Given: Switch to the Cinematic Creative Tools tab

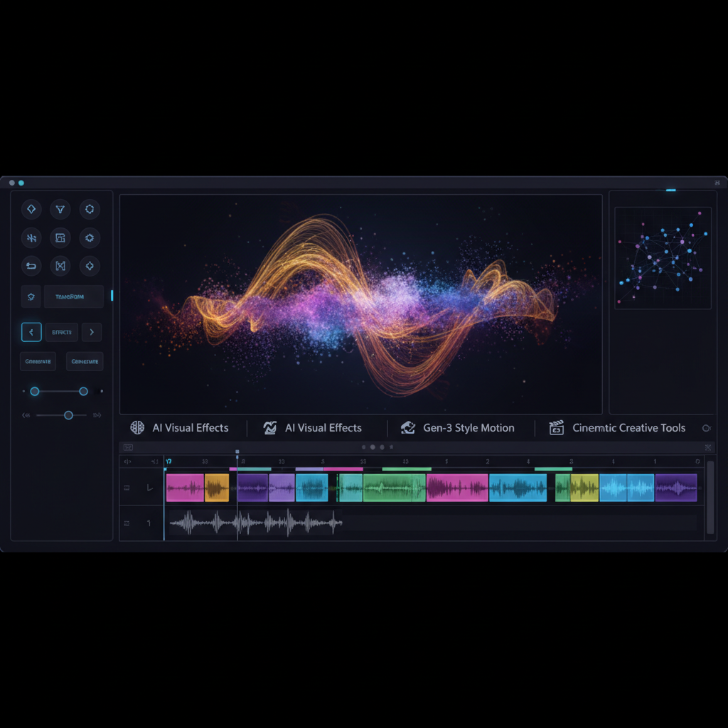Looking at the screenshot, I should tap(619, 428).
